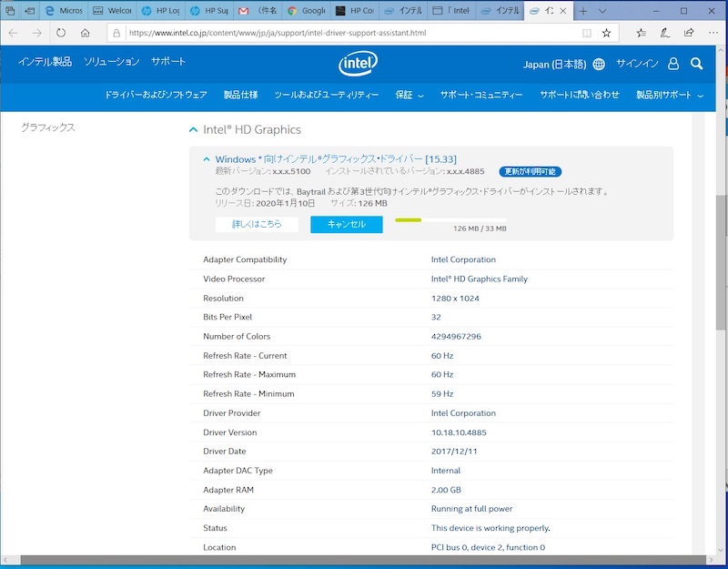Switch to the Welcome tab
Viewport: 728px width, 569px height.
point(112,11)
